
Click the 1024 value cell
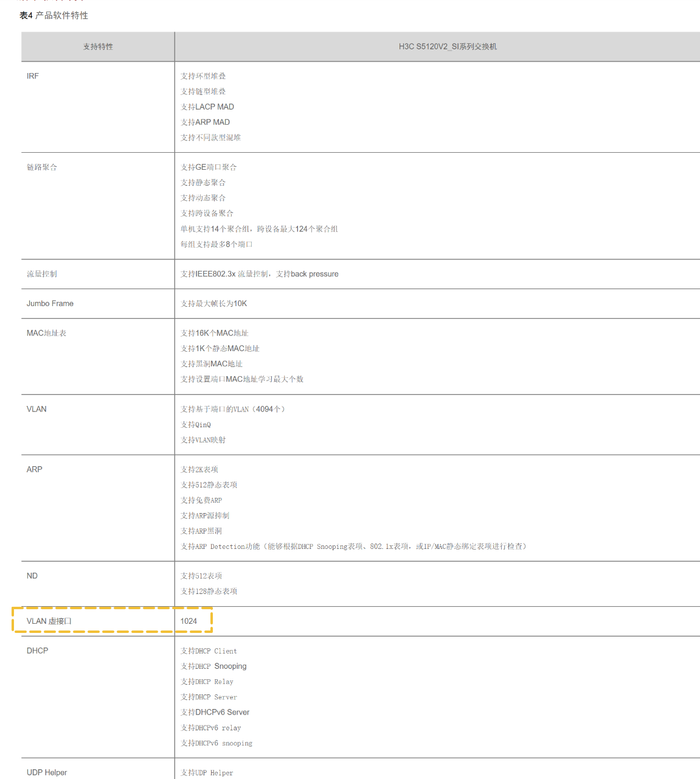(189, 621)
